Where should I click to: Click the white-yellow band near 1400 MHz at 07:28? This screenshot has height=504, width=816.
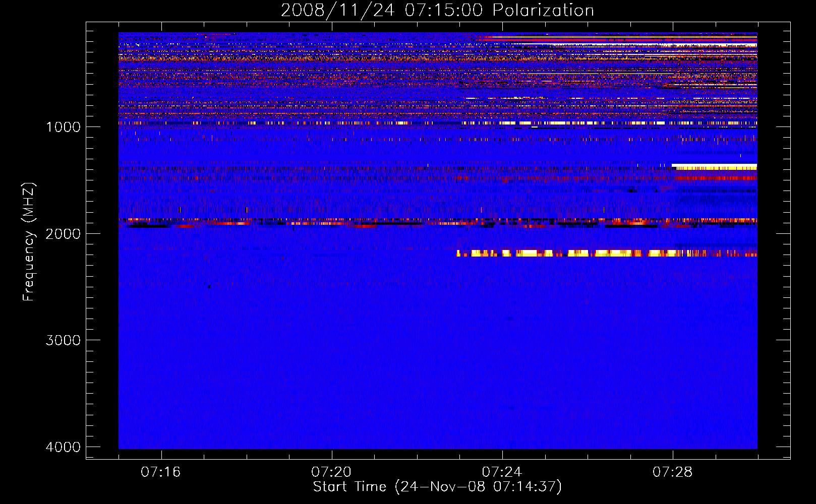pyautogui.click(x=714, y=166)
